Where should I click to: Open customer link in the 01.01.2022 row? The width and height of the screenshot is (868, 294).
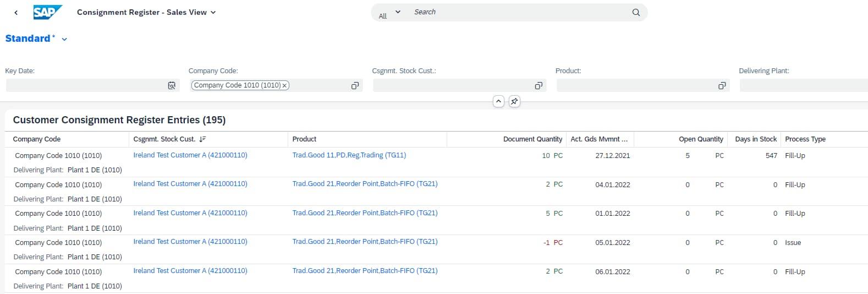[x=190, y=213]
